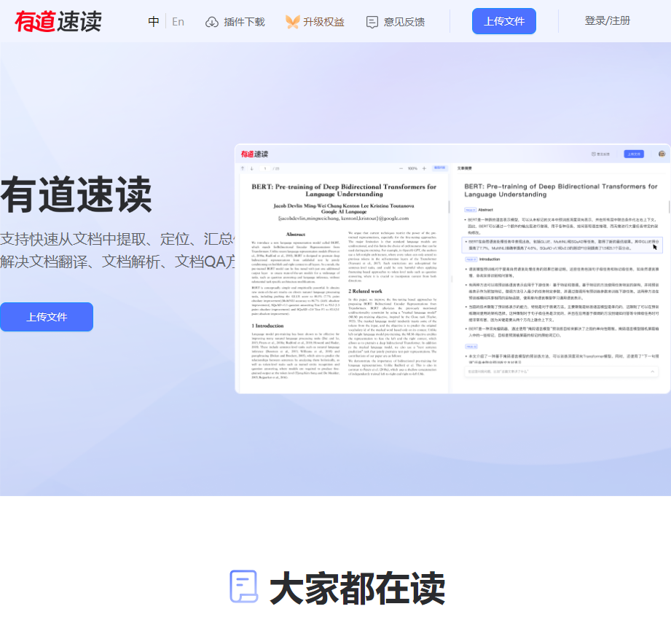Click the 意见反馈 feedback icon
The height and width of the screenshot is (644, 671).
(372, 22)
